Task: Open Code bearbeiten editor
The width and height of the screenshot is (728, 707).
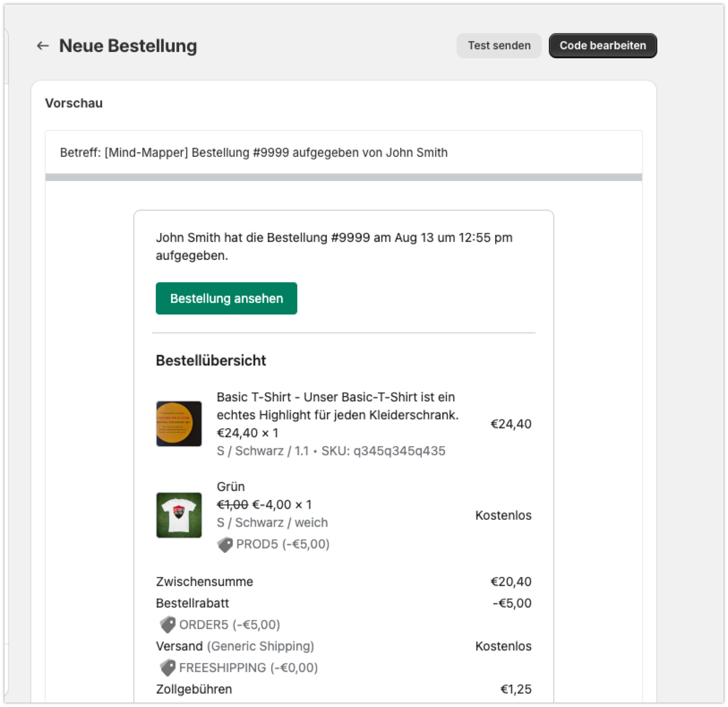Action: (603, 46)
